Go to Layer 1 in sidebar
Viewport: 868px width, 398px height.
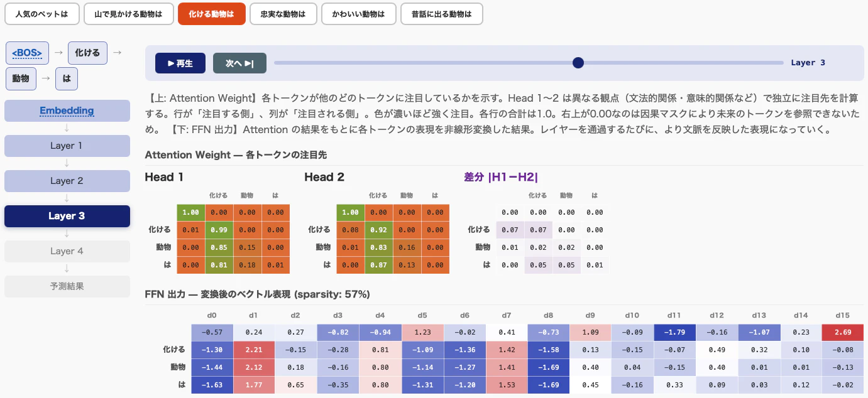tap(67, 146)
